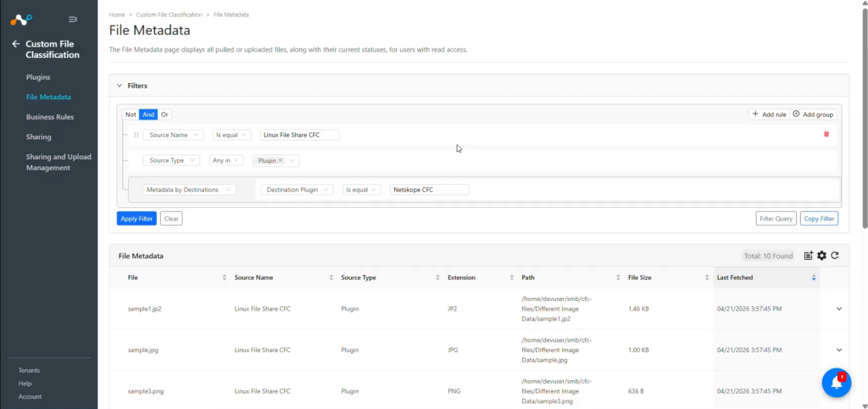
Task: Click the Apply Filter button
Action: [136, 218]
